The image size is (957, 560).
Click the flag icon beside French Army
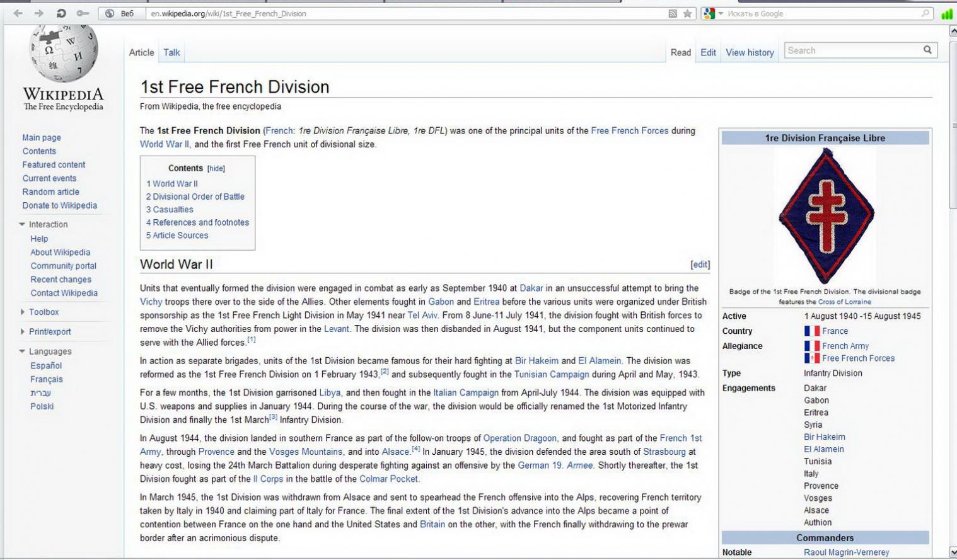click(811, 346)
